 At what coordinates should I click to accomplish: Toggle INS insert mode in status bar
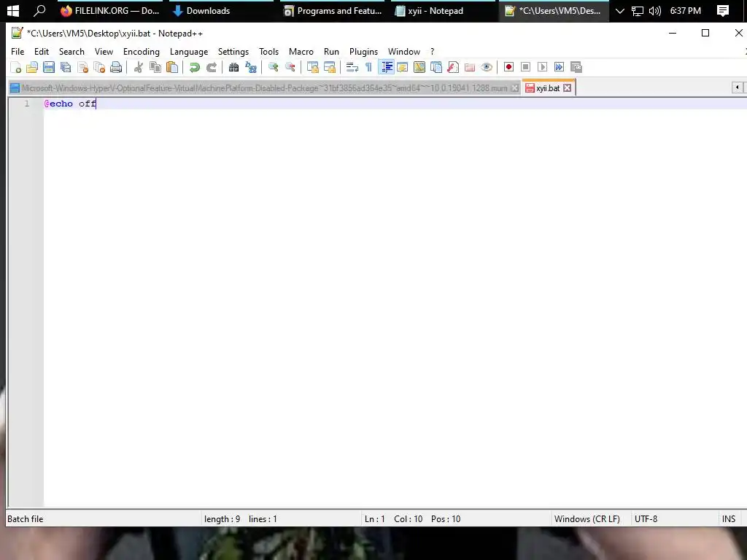pyautogui.click(x=729, y=519)
